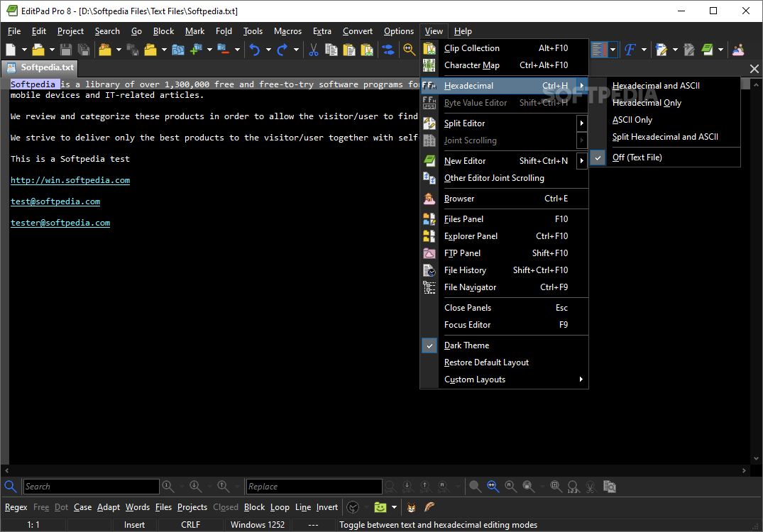Click the blue search magnifier icon in search bar

click(10, 487)
